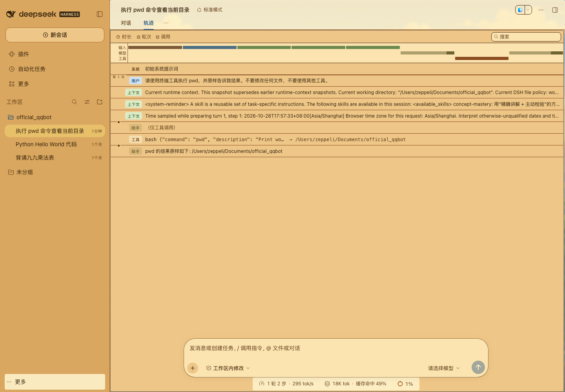
Task: Click the plus attachment button in composer
Action: pyautogui.click(x=193, y=368)
